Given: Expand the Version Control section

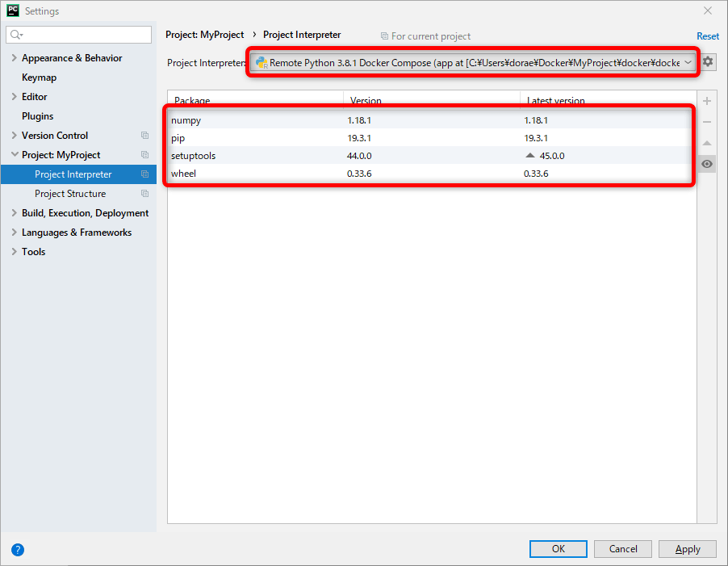Looking at the screenshot, I should click(14, 135).
